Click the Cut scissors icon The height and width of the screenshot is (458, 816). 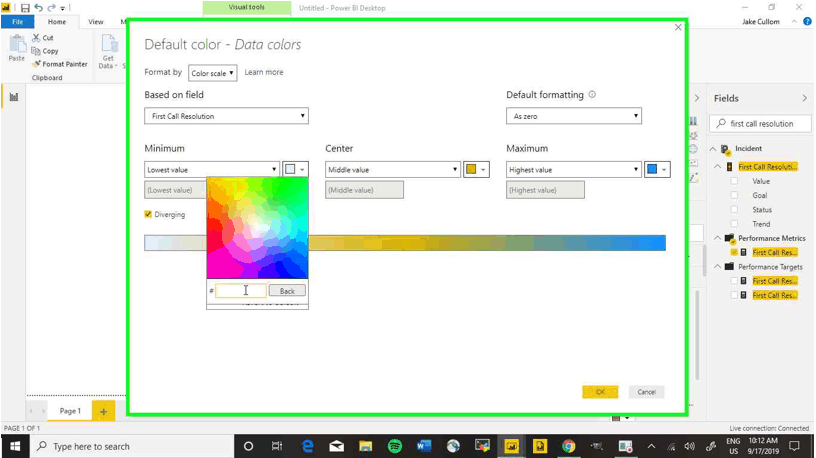(36, 37)
